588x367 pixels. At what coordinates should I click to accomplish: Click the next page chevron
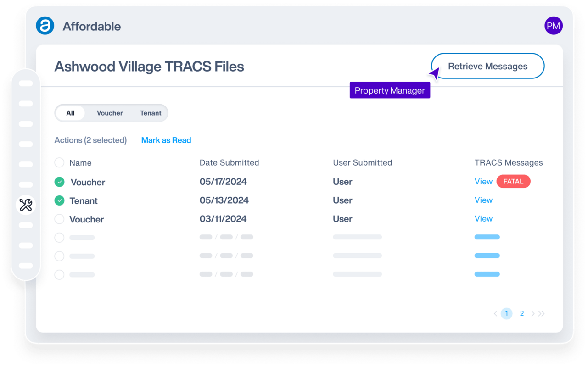[x=533, y=313]
